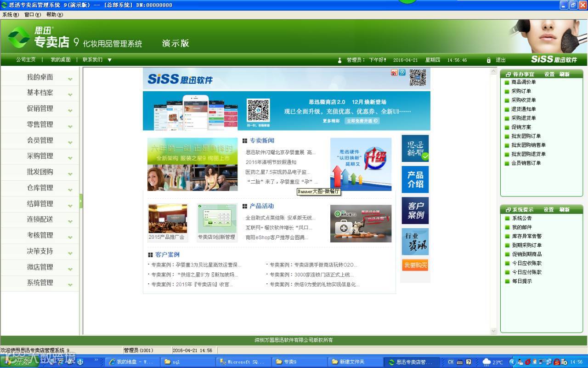Viewport: 588px width, 368px height.
Task: Switch to 我的桌面 in green toolbar
Action: click(61, 60)
